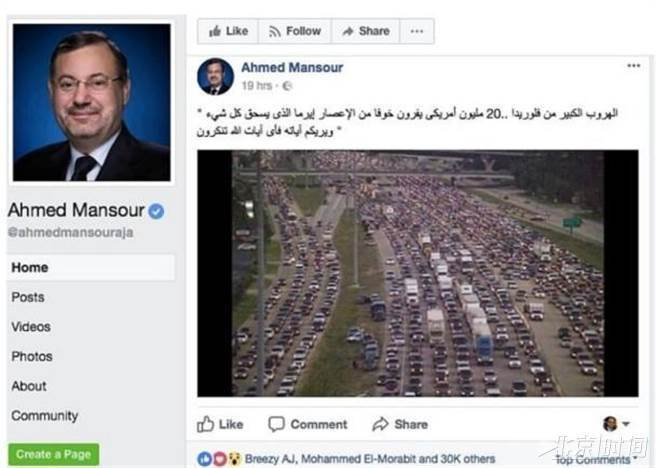
Task: Open the post reaction emoji icons
Action: coord(220,459)
